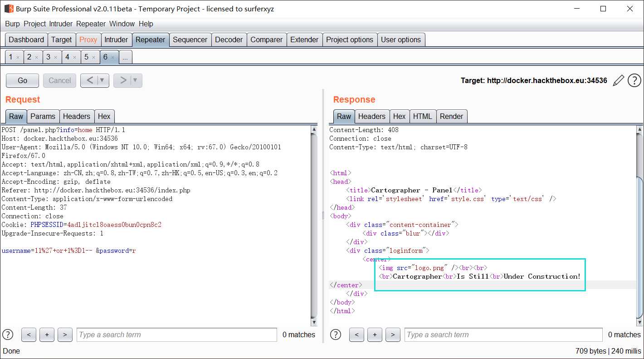Show response HTML view
The image size is (644, 359).
(422, 116)
